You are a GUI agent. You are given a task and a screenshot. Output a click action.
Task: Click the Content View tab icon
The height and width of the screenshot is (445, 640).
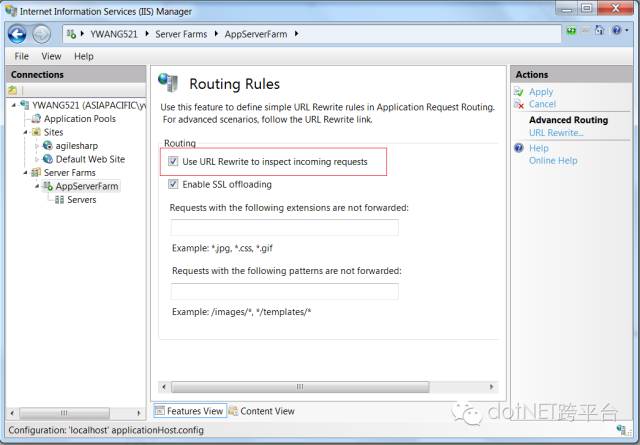point(233,411)
